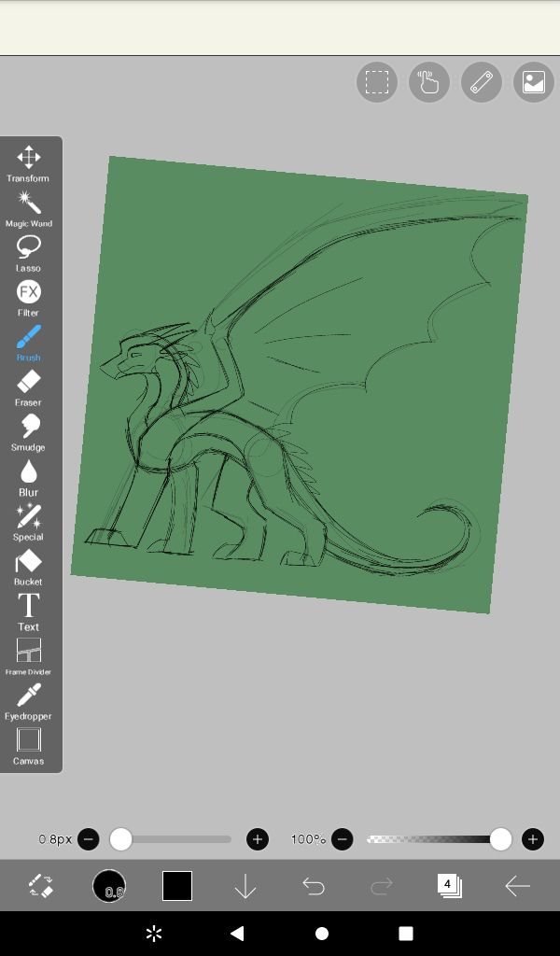Viewport: 560px width, 956px height.
Task: Tap the Android back navigation button
Action: click(x=237, y=934)
